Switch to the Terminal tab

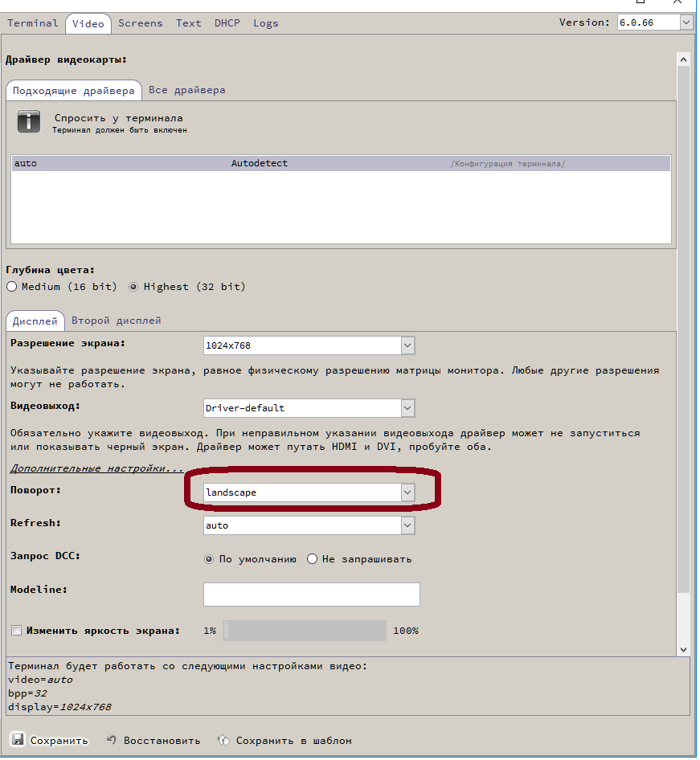(33, 23)
